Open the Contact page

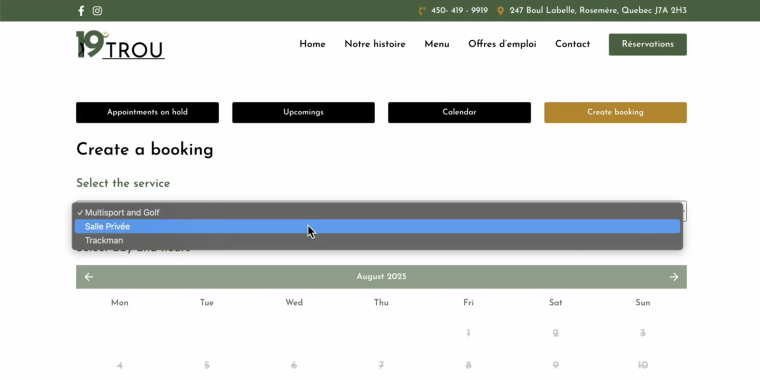[x=572, y=44]
